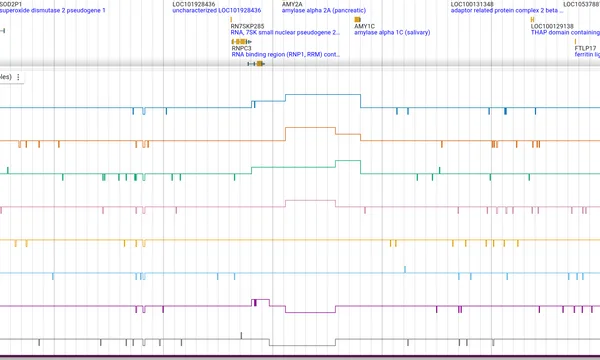Click the LOC100129138 gene name
600x360 pixels.
[x=552, y=26]
